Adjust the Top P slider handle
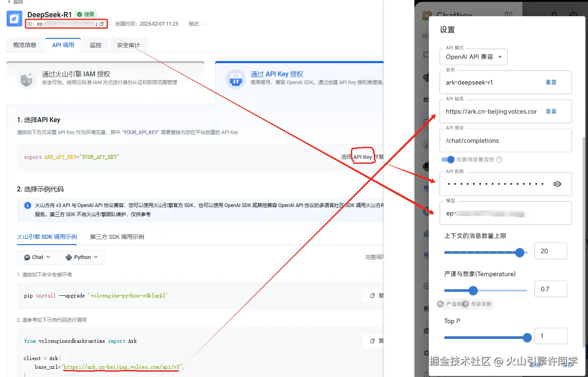 pyautogui.click(x=527, y=338)
